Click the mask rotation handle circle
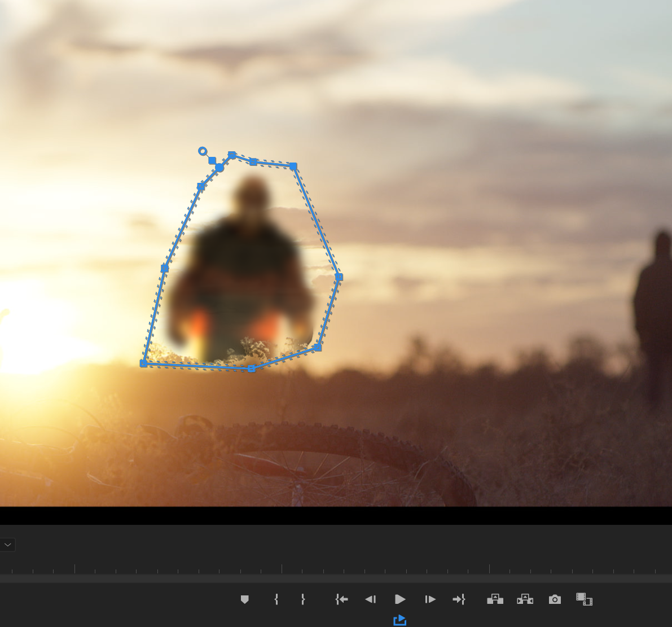Image resolution: width=672 pixels, height=627 pixels. pyautogui.click(x=203, y=151)
